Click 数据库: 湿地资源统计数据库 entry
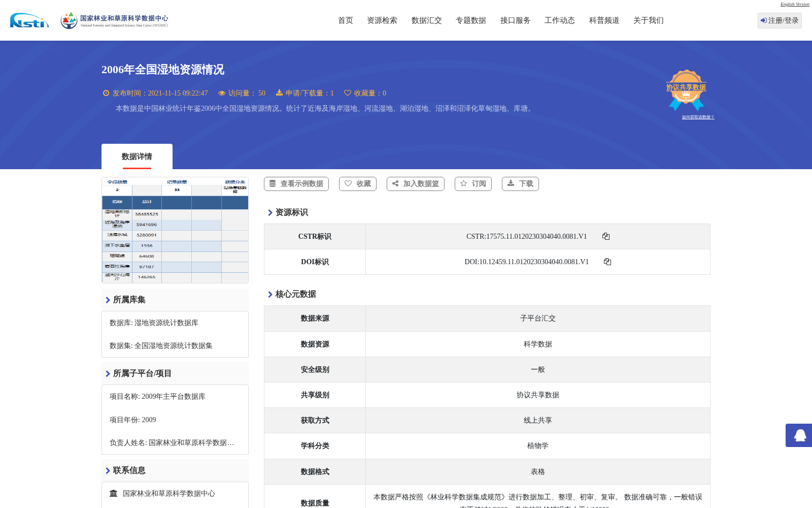 (154, 323)
